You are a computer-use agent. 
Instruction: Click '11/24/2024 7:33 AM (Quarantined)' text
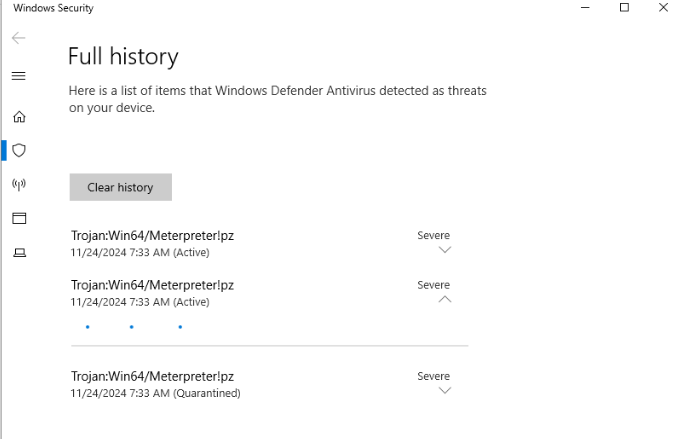click(x=155, y=393)
